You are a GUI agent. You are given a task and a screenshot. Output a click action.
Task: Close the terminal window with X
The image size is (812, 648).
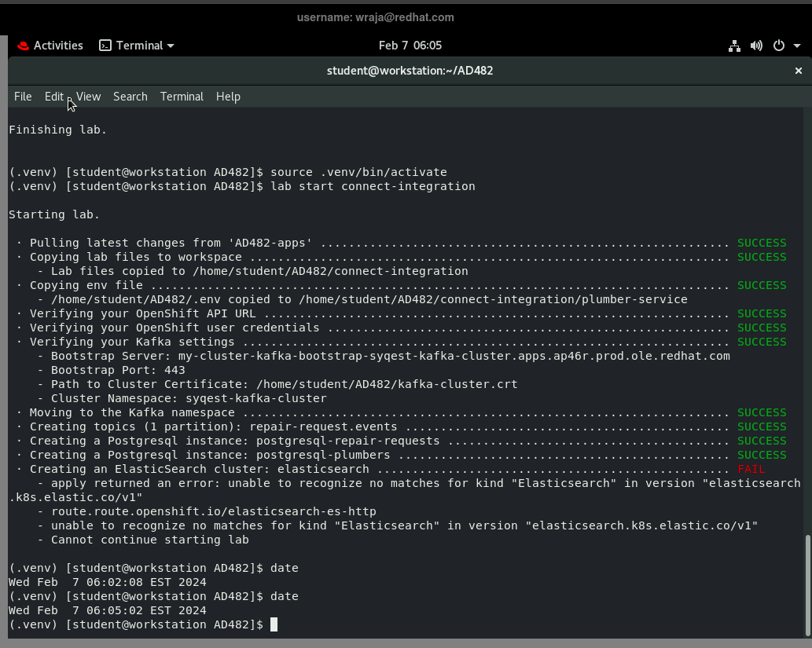click(799, 71)
